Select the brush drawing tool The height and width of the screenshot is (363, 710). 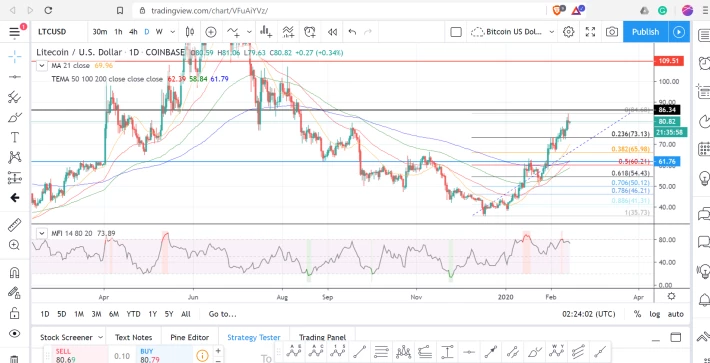(x=14, y=117)
